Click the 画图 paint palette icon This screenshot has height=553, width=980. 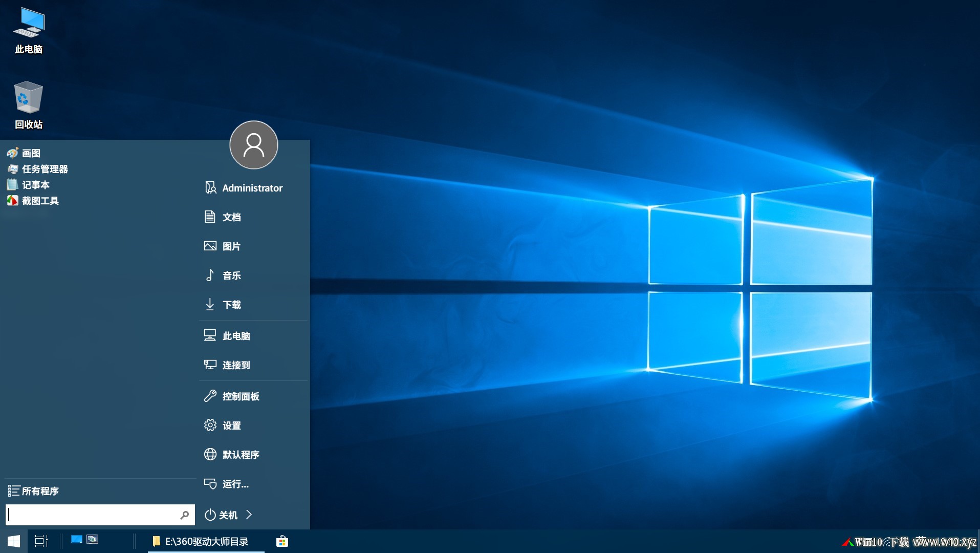point(13,153)
